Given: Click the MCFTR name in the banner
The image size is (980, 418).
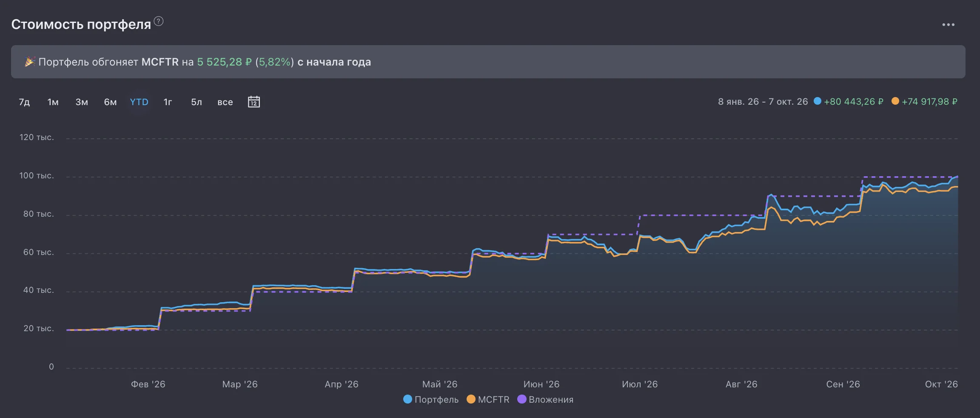Looking at the screenshot, I should tap(160, 62).
